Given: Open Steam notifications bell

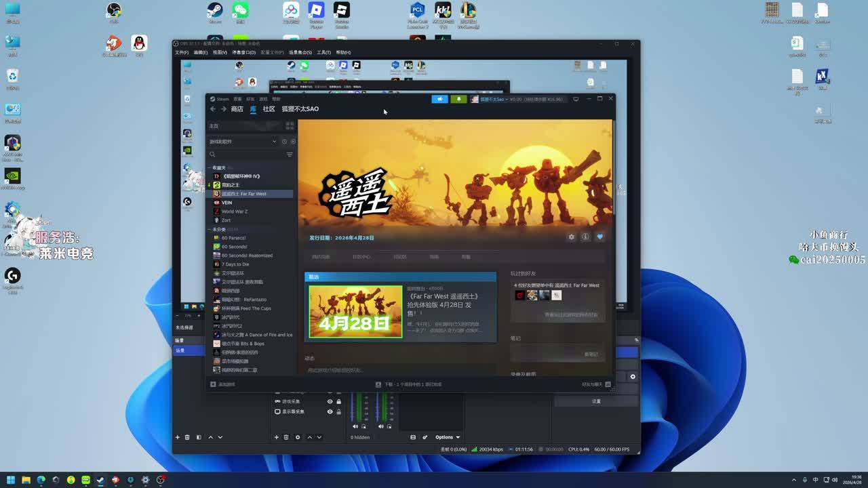Looking at the screenshot, I should point(458,99).
